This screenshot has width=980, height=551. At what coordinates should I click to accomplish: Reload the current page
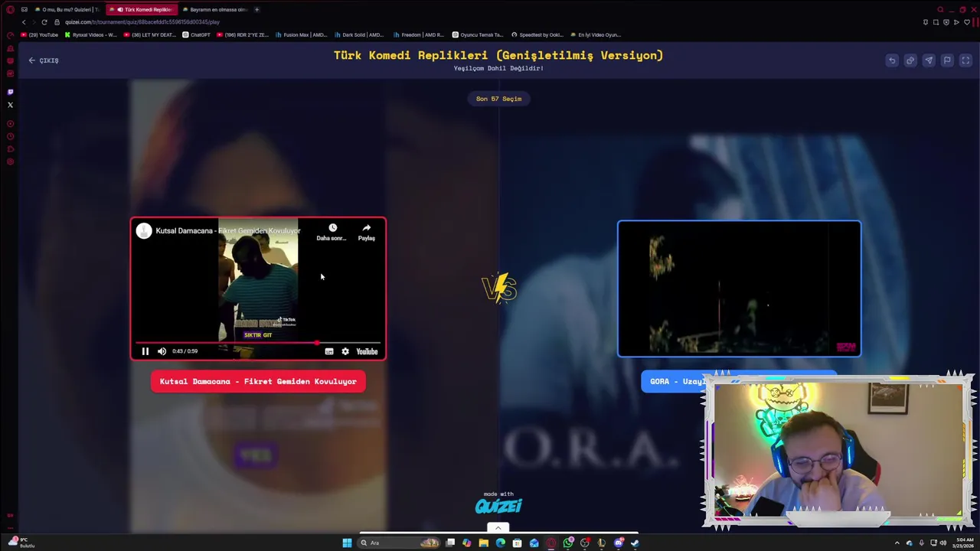44,22
